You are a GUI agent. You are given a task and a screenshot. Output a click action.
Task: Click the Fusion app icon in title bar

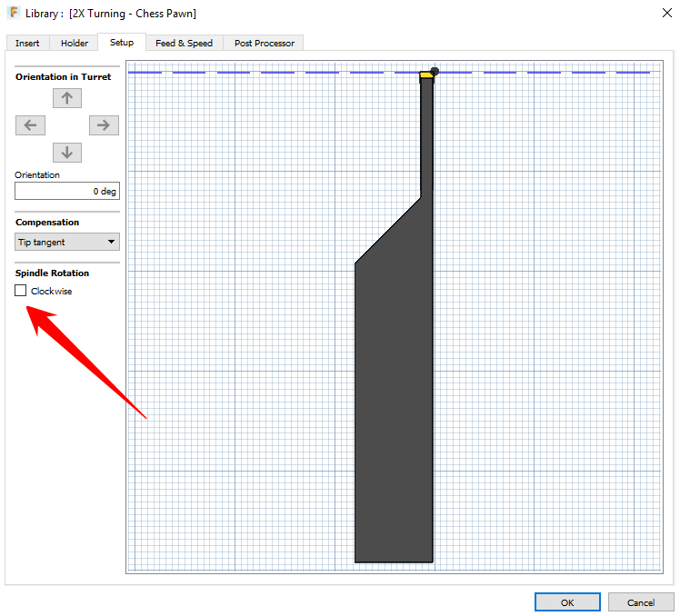point(14,13)
